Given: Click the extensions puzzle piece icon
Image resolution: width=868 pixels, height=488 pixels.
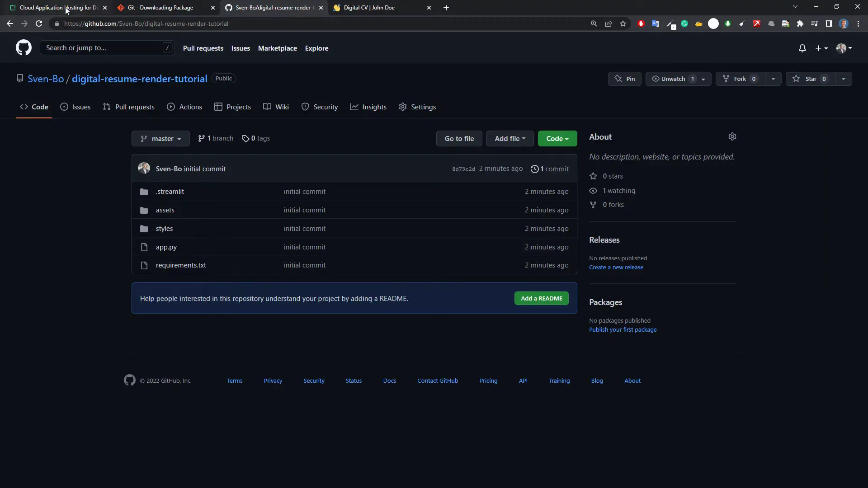Looking at the screenshot, I should (x=800, y=23).
